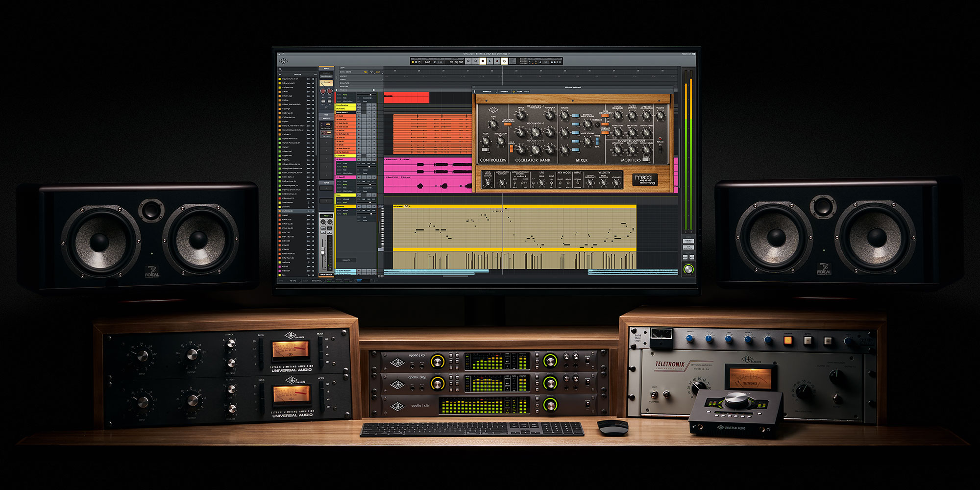Click the yellow link icon in Bars/Beats row
980x490 pixels.
[x=366, y=72]
